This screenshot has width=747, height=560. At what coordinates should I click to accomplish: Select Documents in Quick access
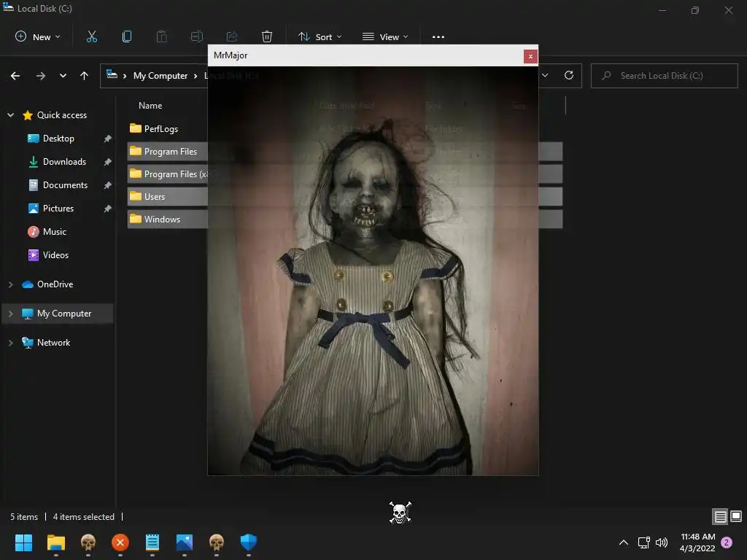tap(65, 185)
